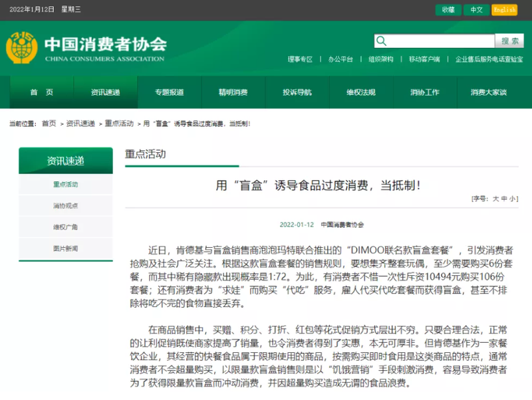Select 图片新闻 sidebar item
Viewport: 532px width, 400px height.
click(65, 249)
